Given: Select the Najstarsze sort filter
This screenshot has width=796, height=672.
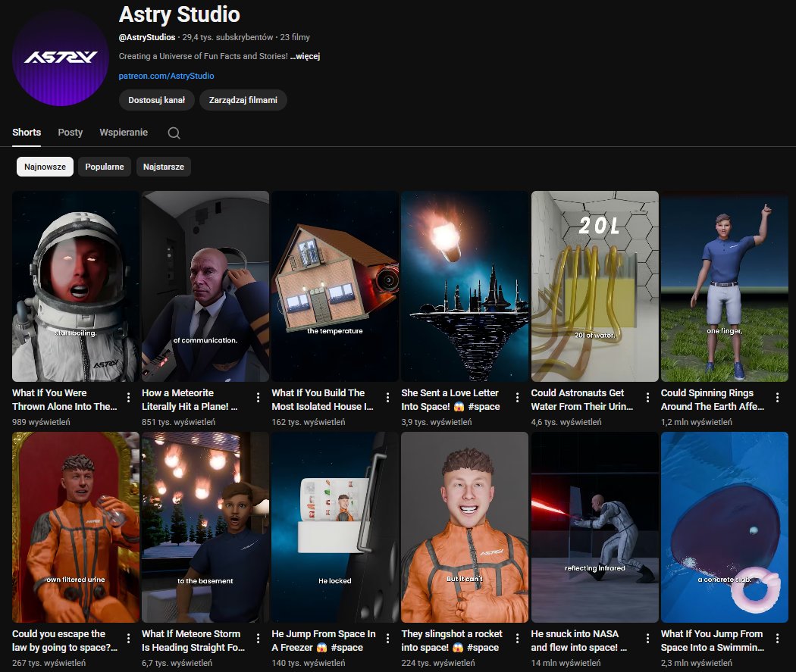Looking at the screenshot, I should coord(164,167).
